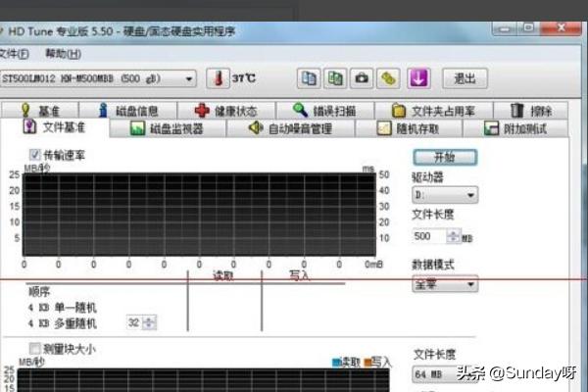Start the test with 开始 button
This screenshot has width=588, height=392.
[445, 157]
